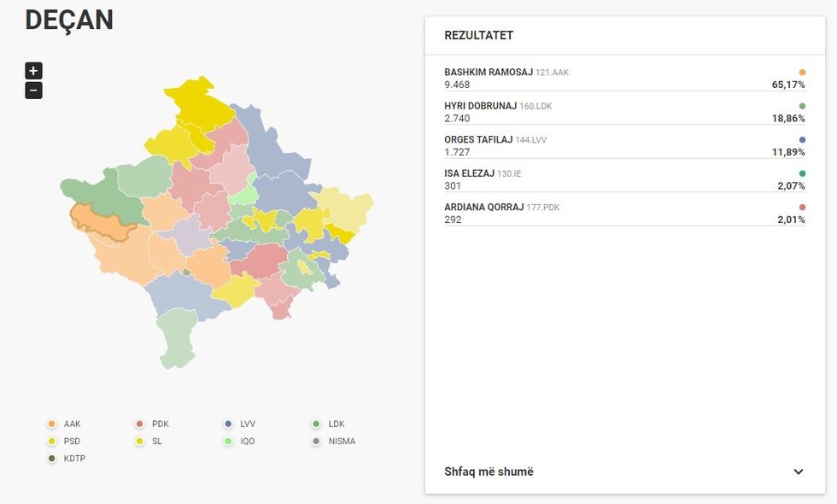This screenshot has width=837, height=504.
Task: Open the REZULTATET panel header
Action: click(478, 36)
